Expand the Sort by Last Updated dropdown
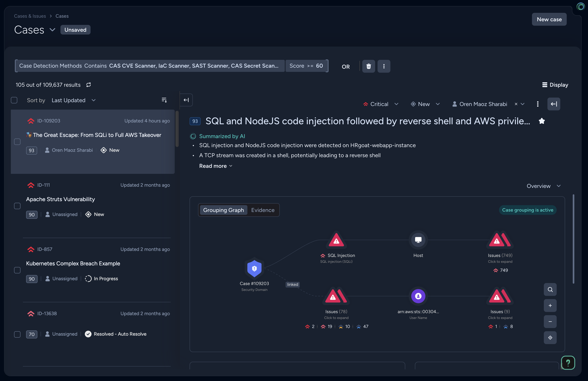 (x=73, y=100)
